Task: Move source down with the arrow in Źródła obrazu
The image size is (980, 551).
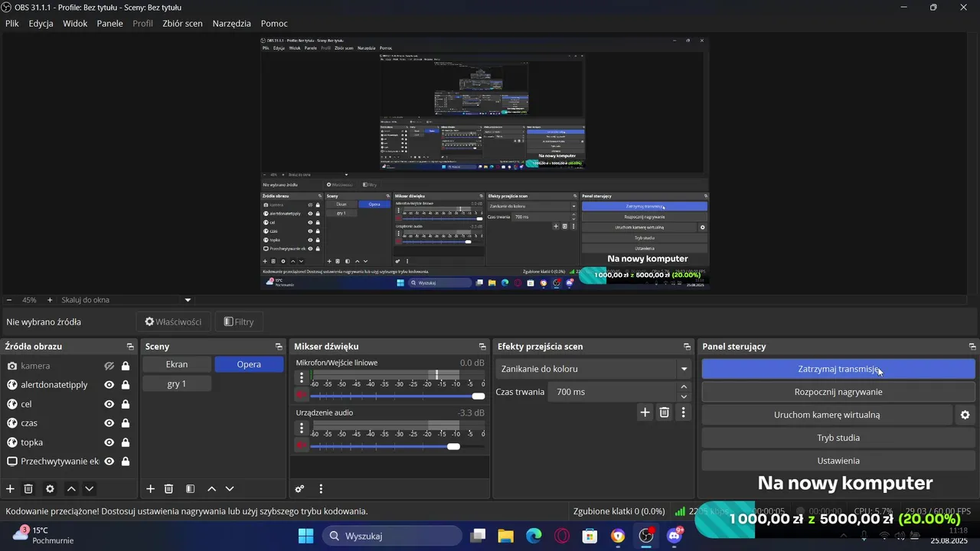Action: (90, 488)
